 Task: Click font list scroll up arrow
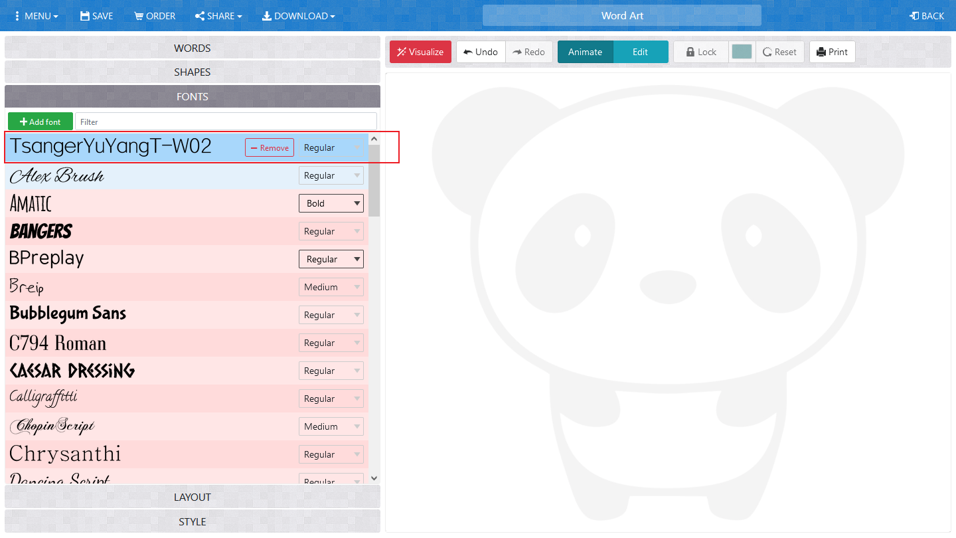374,139
